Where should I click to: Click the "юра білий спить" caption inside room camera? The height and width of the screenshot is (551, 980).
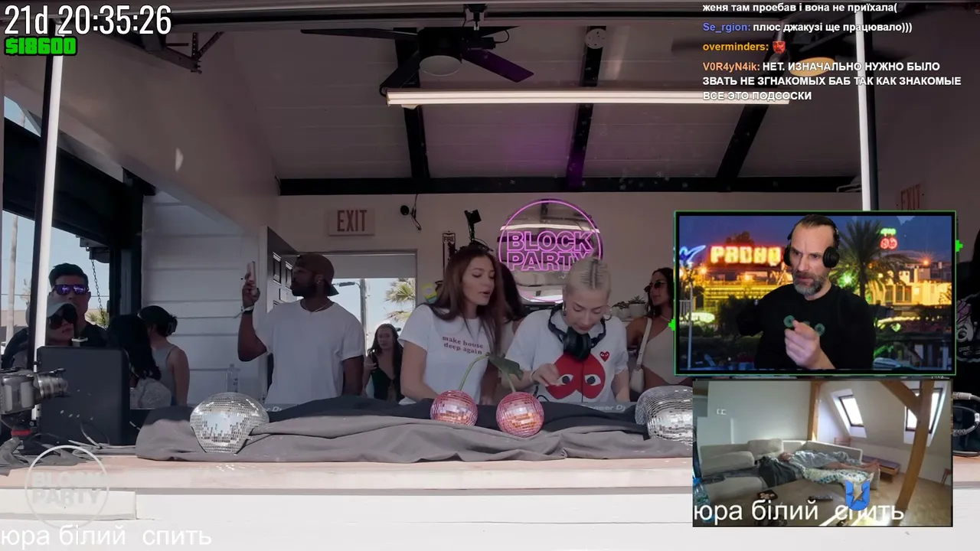(799, 512)
